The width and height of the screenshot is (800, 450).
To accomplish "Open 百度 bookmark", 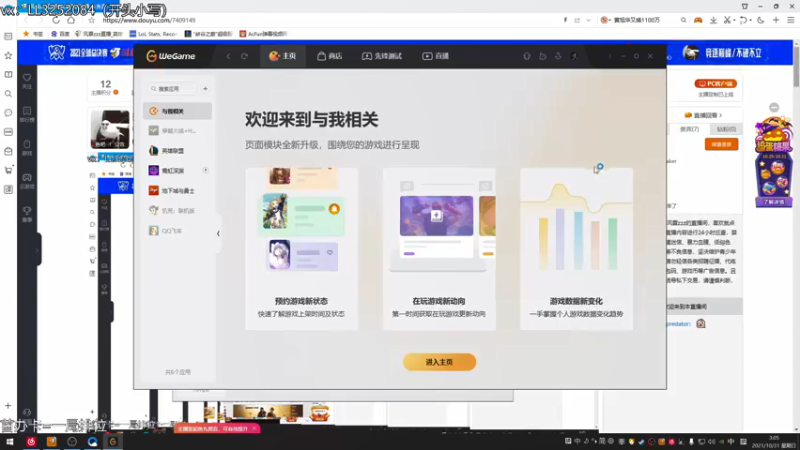I will point(60,34).
